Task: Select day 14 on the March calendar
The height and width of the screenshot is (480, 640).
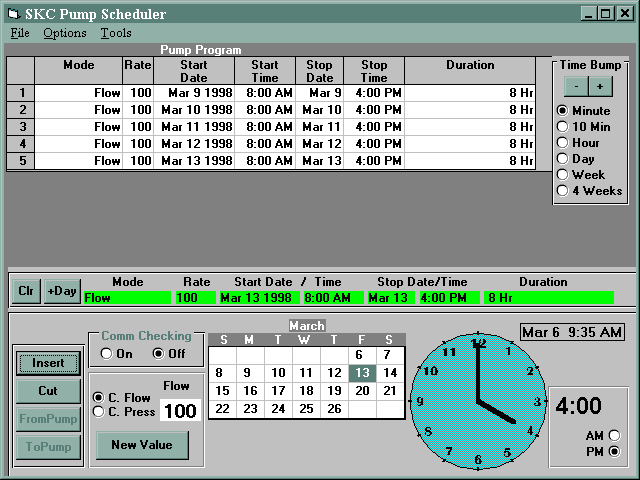Action: coord(391,373)
